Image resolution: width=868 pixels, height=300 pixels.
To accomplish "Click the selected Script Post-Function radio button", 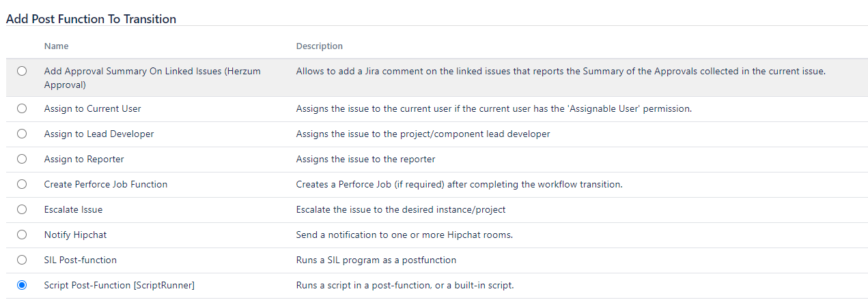I will click(x=22, y=285).
